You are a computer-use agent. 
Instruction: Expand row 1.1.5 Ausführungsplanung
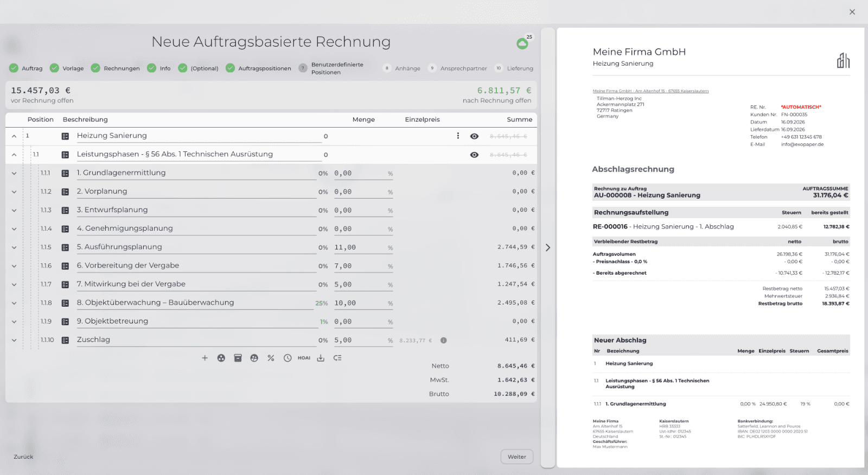(x=14, y=248)
